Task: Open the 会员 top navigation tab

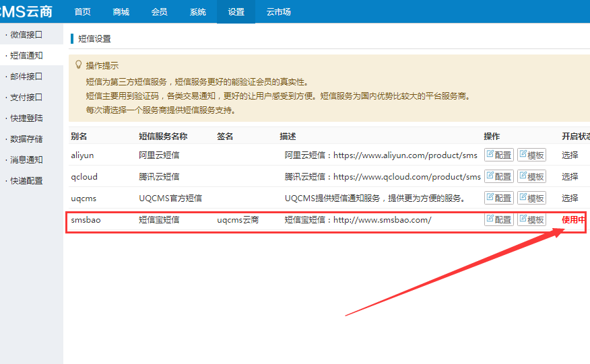Action: pos(159,12)
